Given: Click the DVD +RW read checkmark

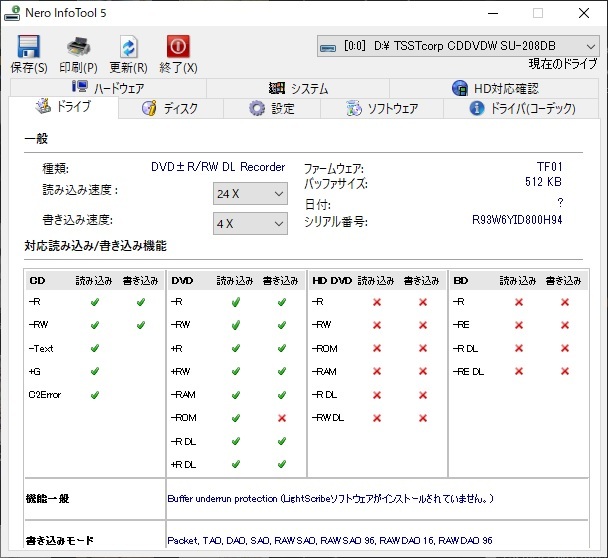Looking at the screenshot, I should (x=236, y=371).
